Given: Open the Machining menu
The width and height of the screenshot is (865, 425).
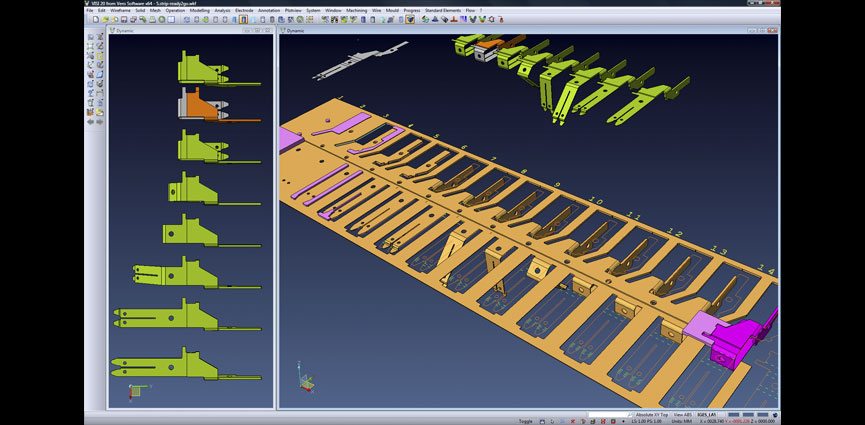Looking at the screenshot, I should (x=356, y=10).
